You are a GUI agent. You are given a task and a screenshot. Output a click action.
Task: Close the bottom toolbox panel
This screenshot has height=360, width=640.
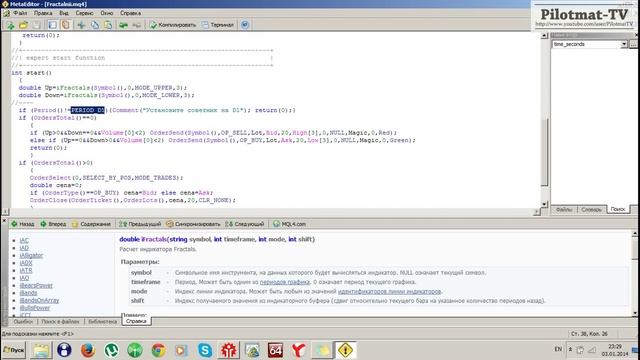[x=4, y=221]
